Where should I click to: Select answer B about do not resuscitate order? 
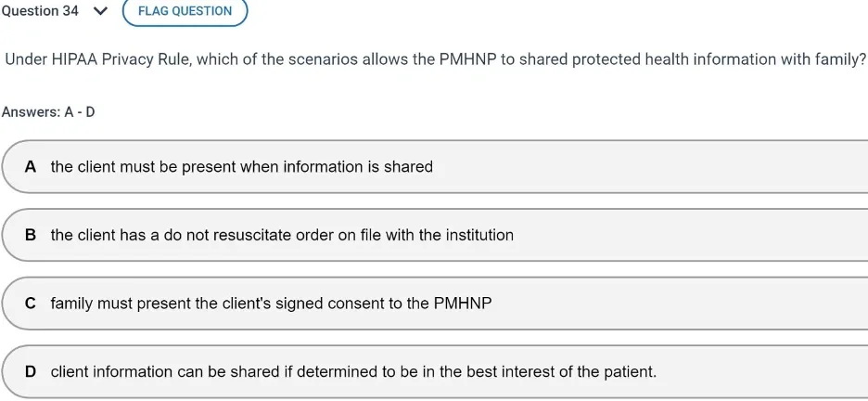(x=434, y=235)
